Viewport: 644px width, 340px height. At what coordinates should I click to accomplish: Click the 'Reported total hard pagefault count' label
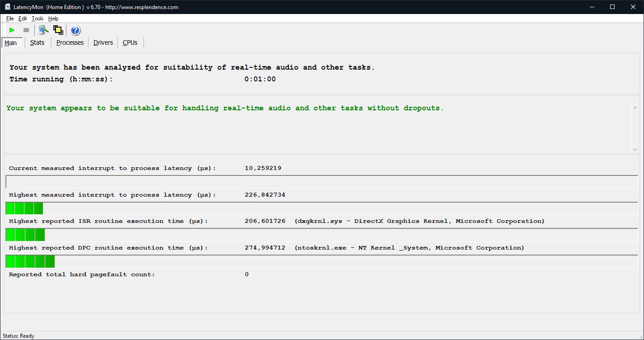coord(82,274)
